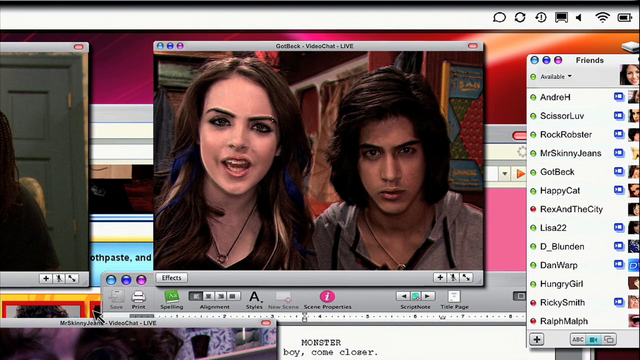Start video chat with DanWarp

pos(619,264)
